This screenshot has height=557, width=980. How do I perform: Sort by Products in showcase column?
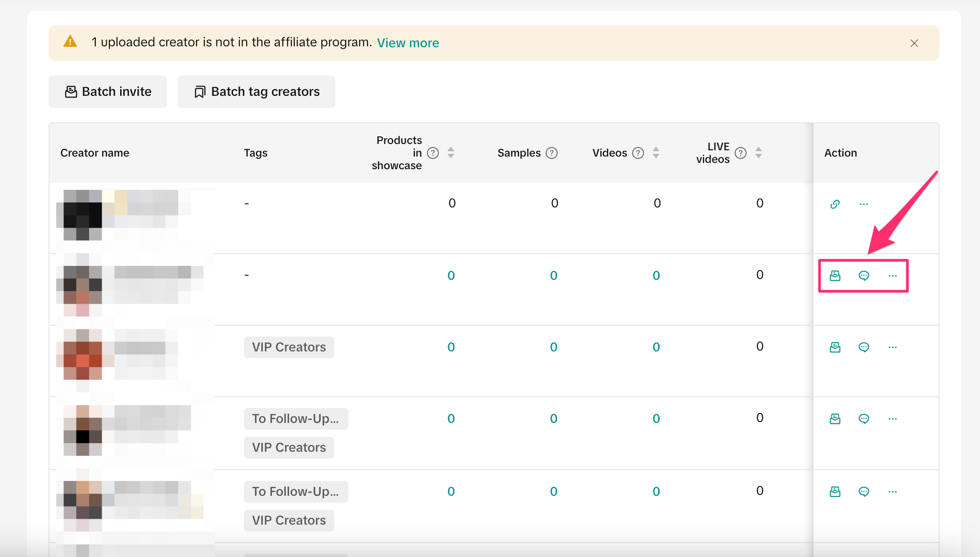(x=451, y=153)
